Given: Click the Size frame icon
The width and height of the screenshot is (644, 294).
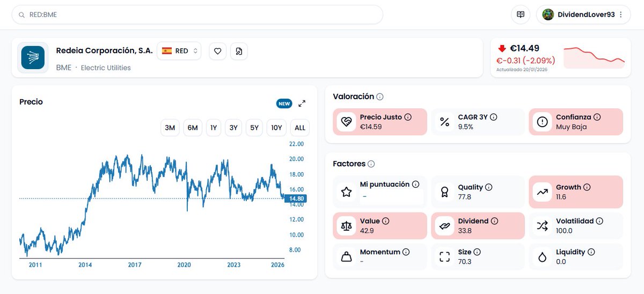Looking at the screenshot, I should [444, 257].
